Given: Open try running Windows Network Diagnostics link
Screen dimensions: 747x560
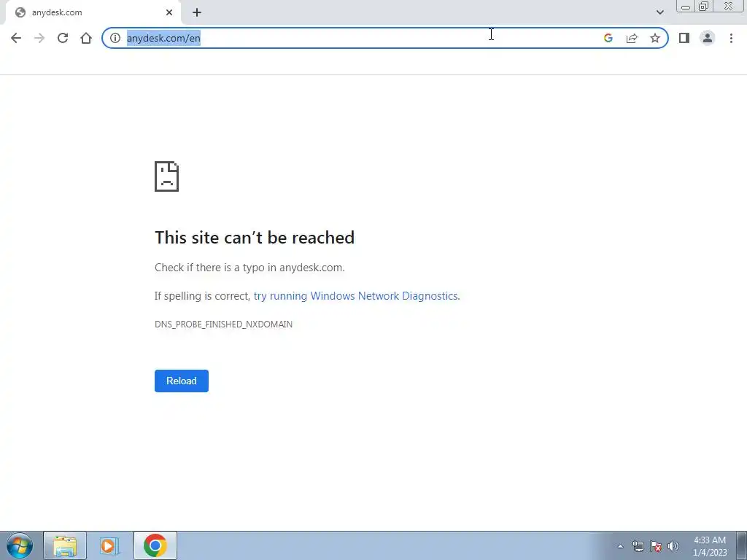Looking at the screenshot, I should [x=357, y=296].
